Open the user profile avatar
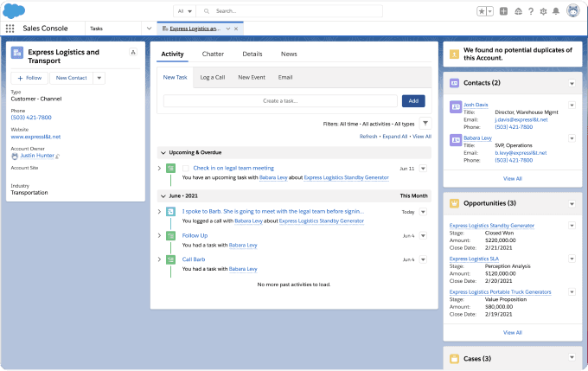588x371 pixels. (x=573, y=11)
